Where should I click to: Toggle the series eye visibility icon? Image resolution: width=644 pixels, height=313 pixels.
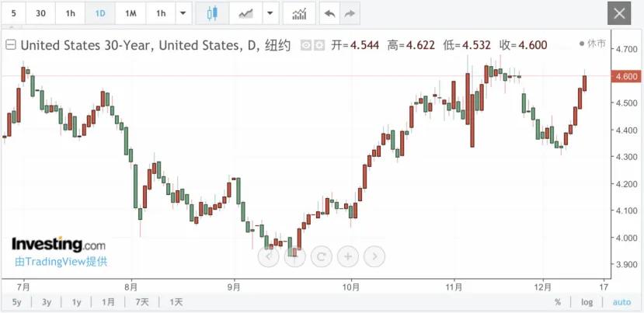pos(305,45)
